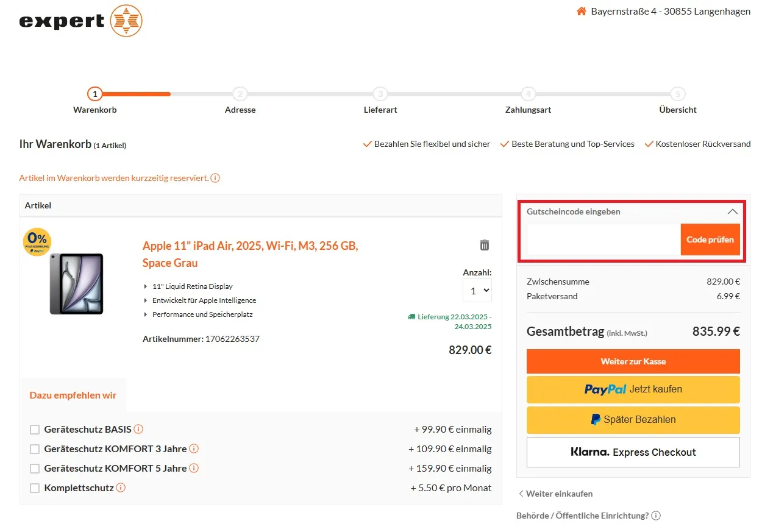Show info for Geräteschutz BASIS

pos(139,429)
